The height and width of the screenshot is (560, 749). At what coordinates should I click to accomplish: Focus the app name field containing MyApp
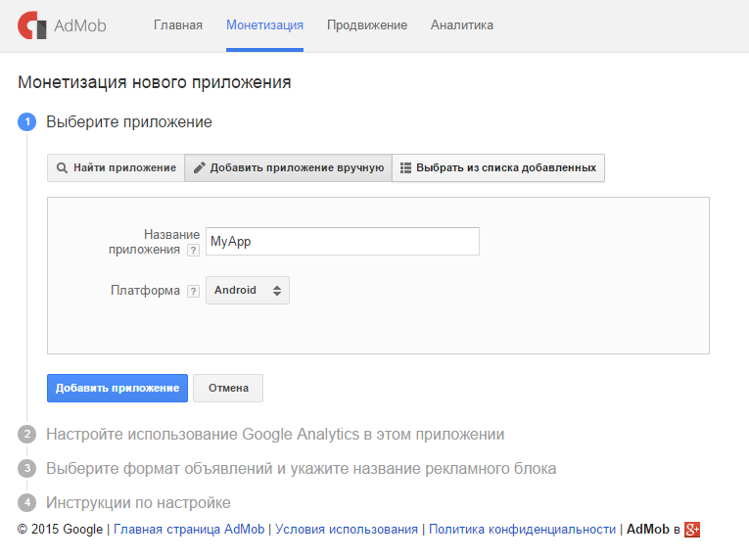(x=343, y=241)
